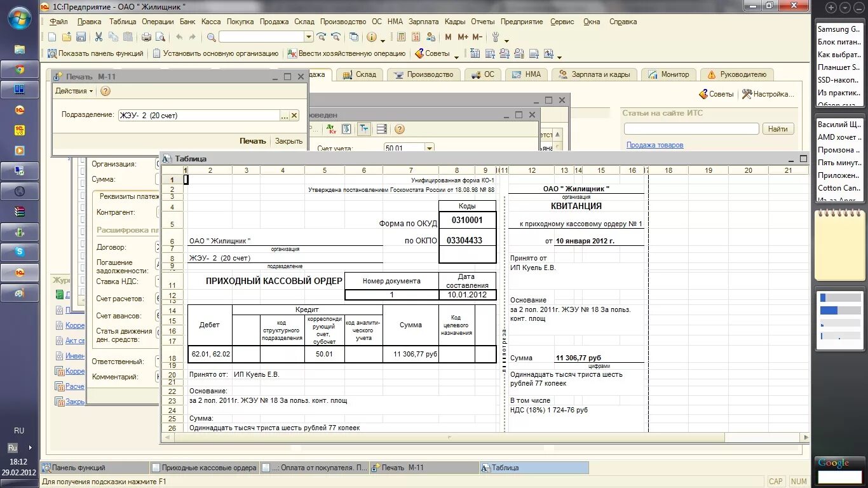This screenshot has width=868, height=488.
Task: Click the Дт/Кт postings icon in document window
Action: 331,129
